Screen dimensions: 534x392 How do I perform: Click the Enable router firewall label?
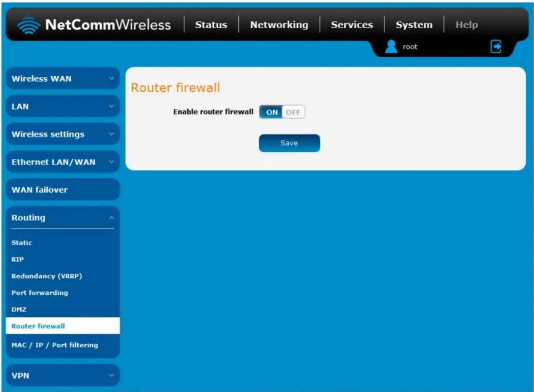coord(213,112)
